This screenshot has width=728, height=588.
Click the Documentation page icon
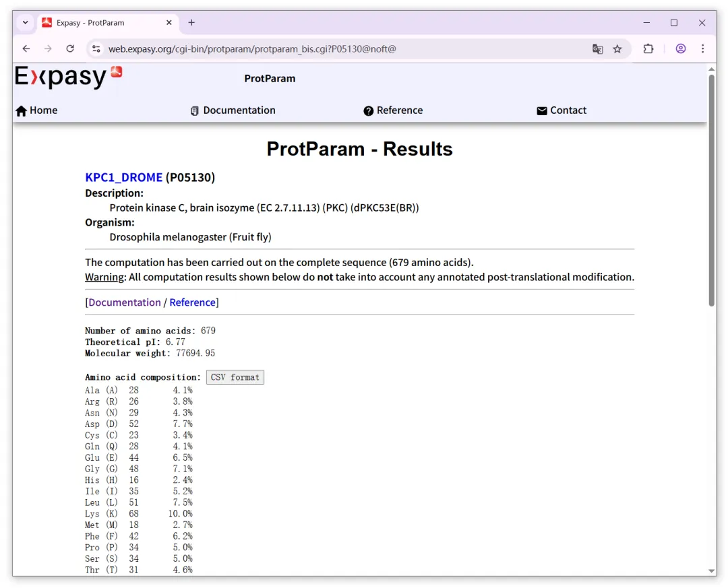pyautogui.click(x=195, y=111)
